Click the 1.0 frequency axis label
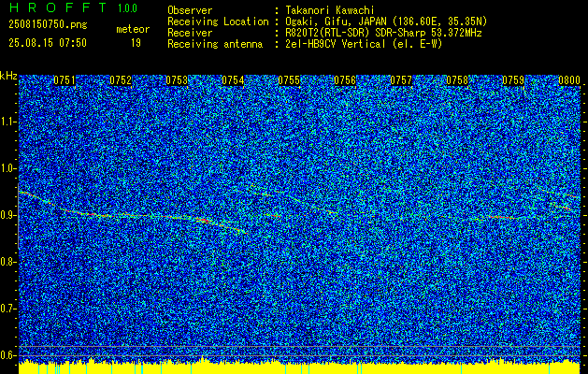 [x=7, y=168]
